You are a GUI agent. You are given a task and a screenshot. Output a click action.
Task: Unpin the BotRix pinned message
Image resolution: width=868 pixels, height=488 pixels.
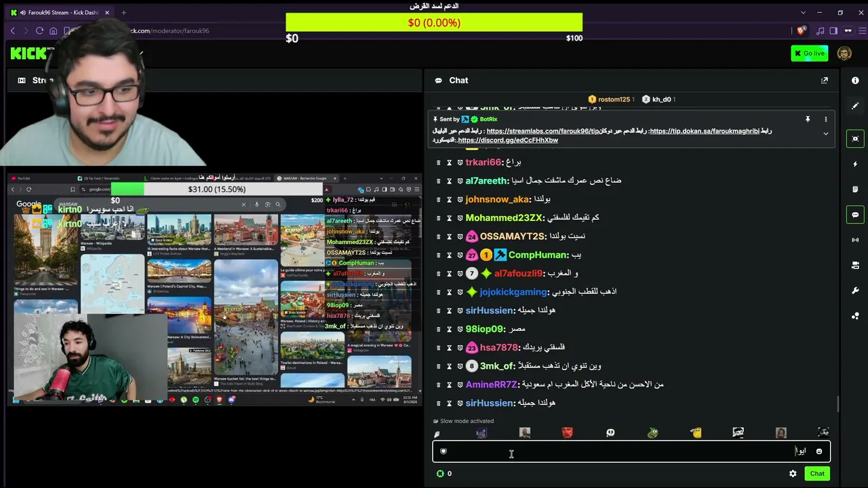pyautogui.click(x=808, y=119)
